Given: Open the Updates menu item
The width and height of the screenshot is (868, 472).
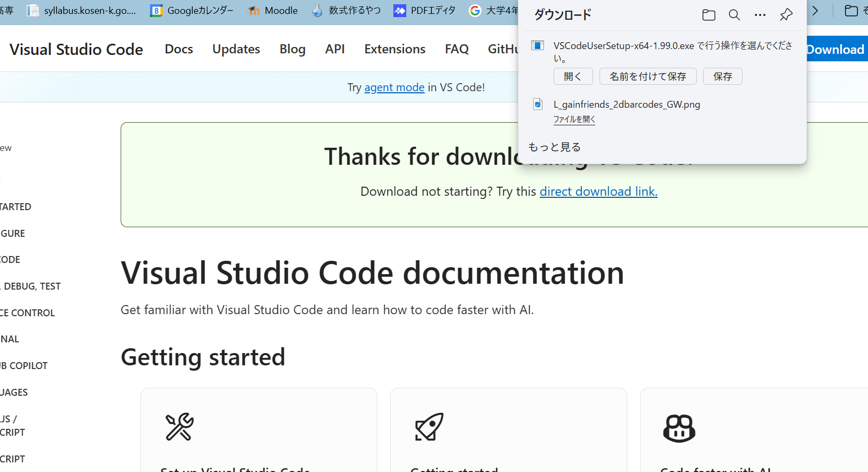Looking at the screenshot, I should coord(236,49).
